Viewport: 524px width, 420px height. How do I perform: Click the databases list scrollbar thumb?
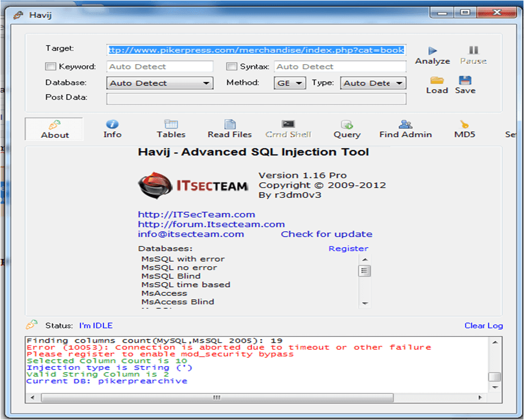tap(364, 270)
